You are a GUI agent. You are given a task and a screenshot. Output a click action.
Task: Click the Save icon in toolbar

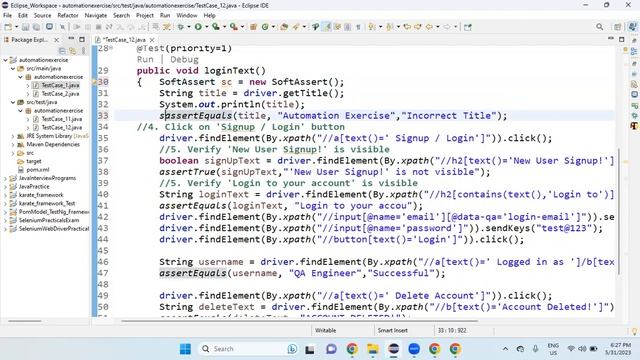[26, 27]
